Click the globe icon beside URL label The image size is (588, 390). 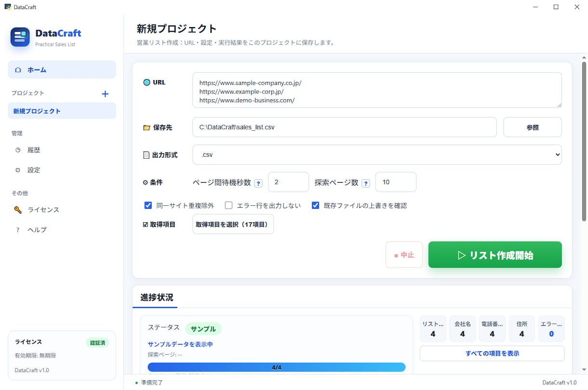[x=147, y=82]
